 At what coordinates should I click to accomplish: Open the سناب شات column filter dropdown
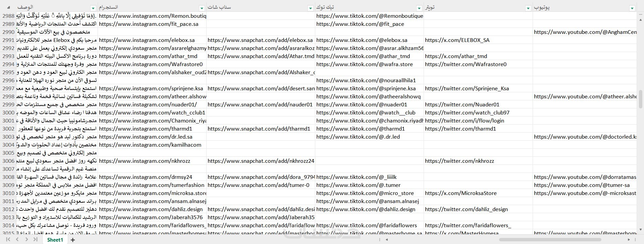[x=311, y=8]
